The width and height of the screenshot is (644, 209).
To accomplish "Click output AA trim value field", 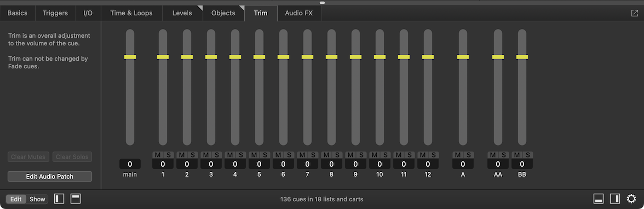I will coord(498,164).
